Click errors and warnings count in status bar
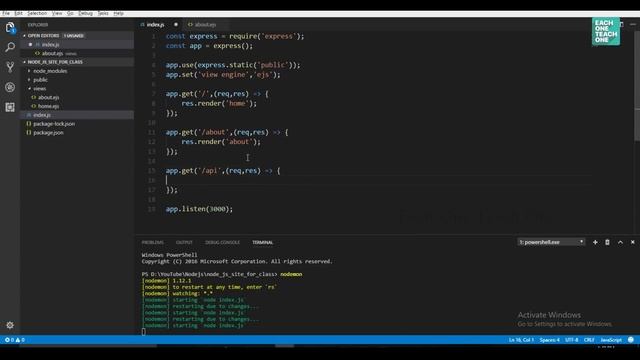Screen dimensions: 640x360 (x=15, y=340)
